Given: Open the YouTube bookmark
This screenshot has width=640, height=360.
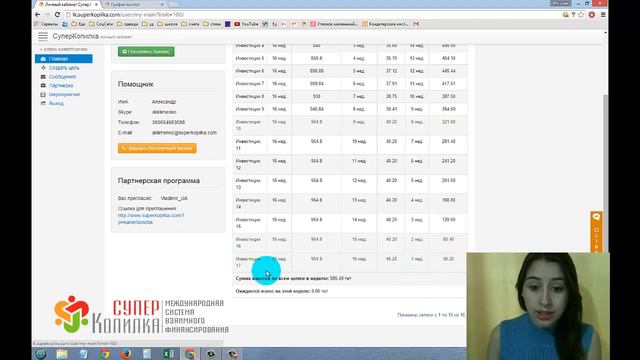Looking at the screenshot, I should coord(246,24).
